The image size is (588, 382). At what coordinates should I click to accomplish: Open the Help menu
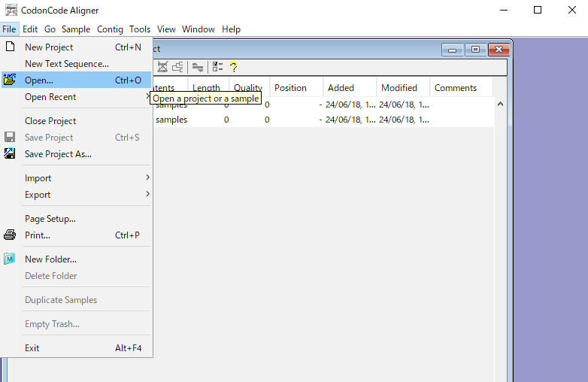(231, 29)
